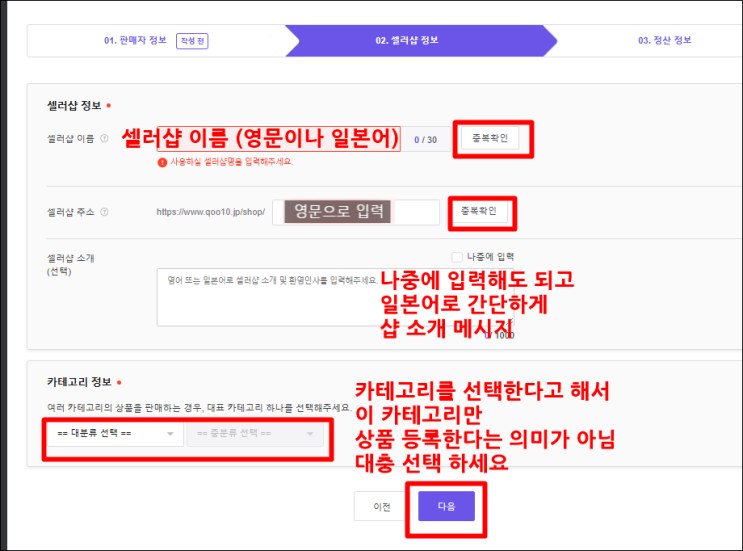Image resolution: width=743 pixels, height=551 pixels.
Task: Click the red error icon under 셀러샵 이름
Action: tap(162, 163)
